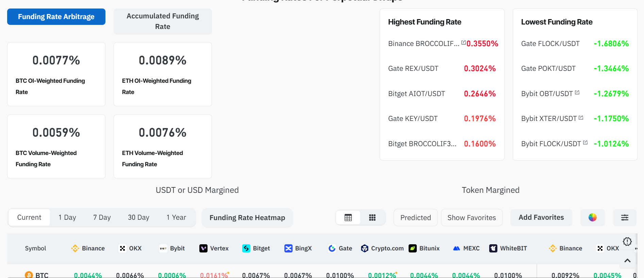
Task: Open the color wheel theme picker
Action: [x=593, y=217]
